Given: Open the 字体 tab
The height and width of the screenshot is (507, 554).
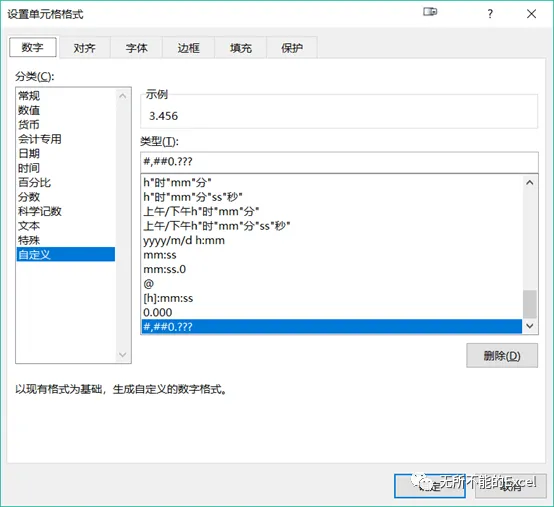Looking at the screenshot, I should click(x=136, y=48).
